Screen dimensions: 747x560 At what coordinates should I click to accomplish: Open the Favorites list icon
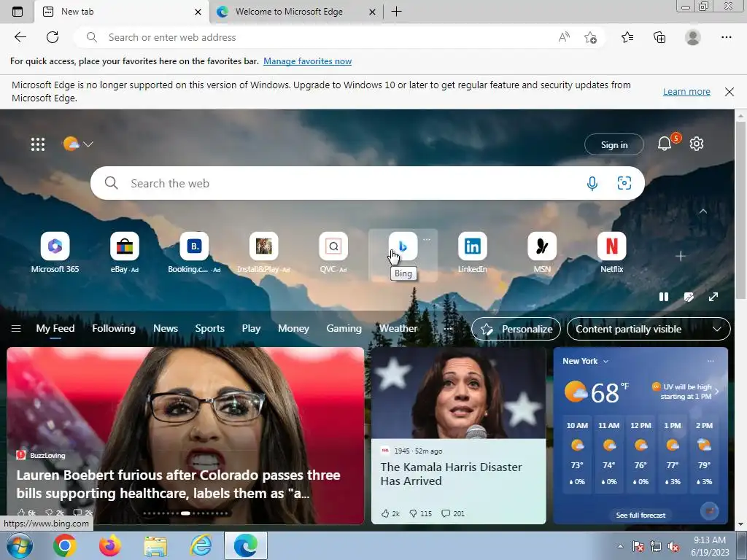click(627, 37)
